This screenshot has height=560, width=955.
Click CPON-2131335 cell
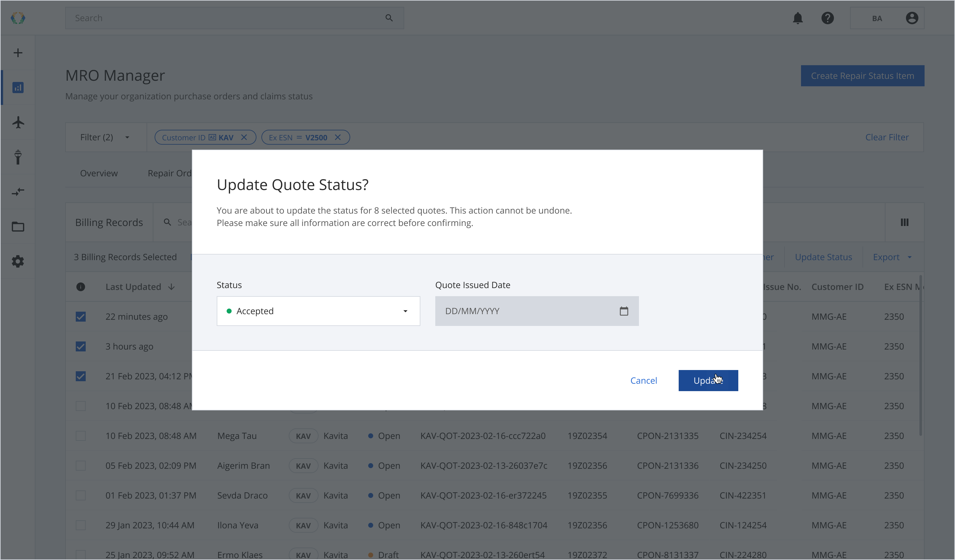coord(668,436)
